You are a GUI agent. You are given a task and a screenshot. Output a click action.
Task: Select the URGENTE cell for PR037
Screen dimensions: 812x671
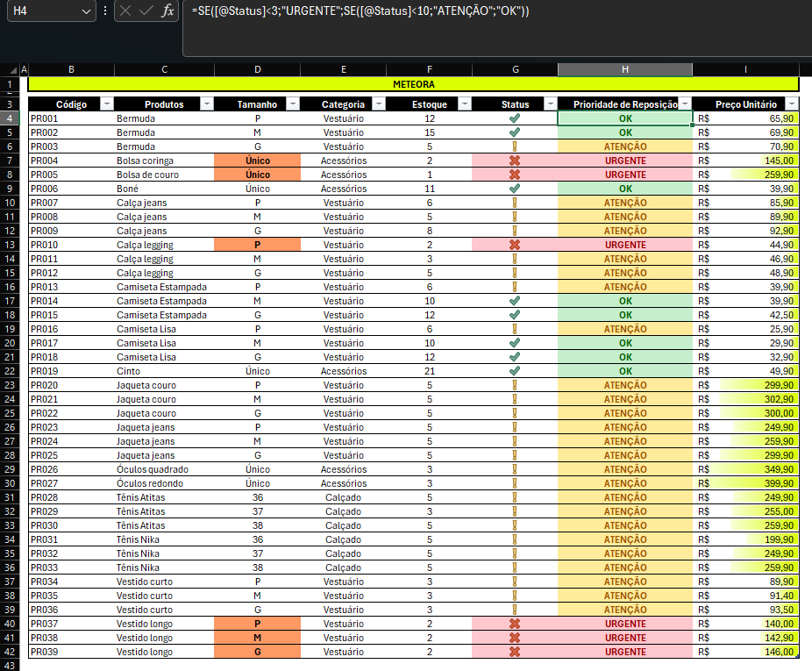[625, 624]
